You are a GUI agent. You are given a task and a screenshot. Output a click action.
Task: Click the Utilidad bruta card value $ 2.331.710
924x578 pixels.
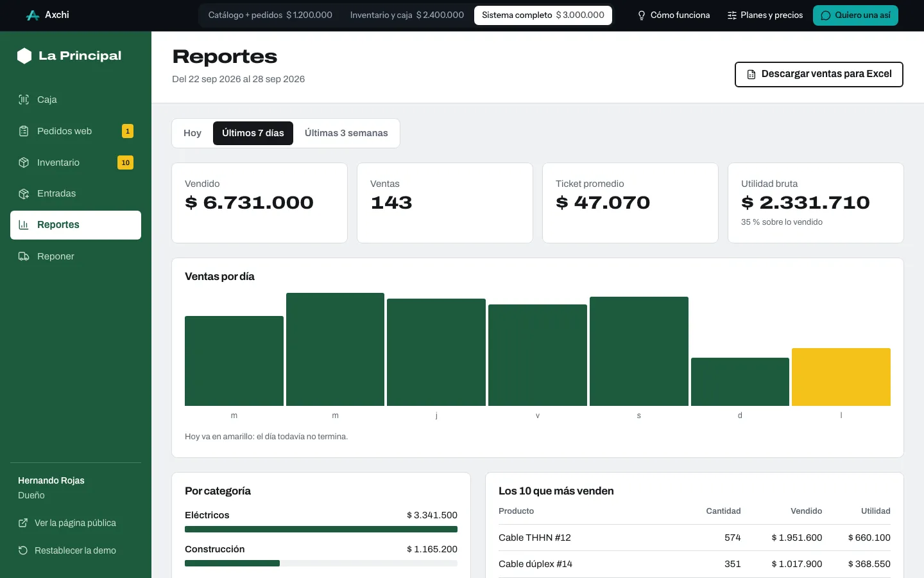tap(805, 203)
